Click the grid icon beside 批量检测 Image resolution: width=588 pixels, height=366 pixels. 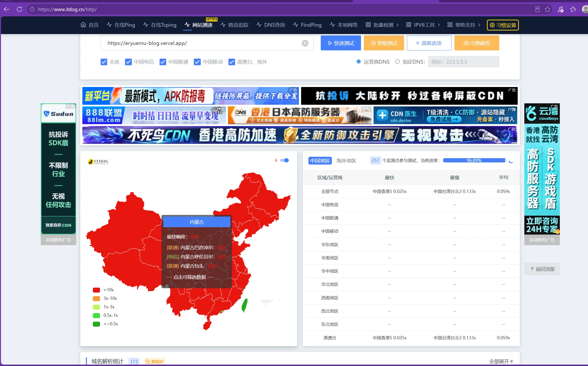368,25
